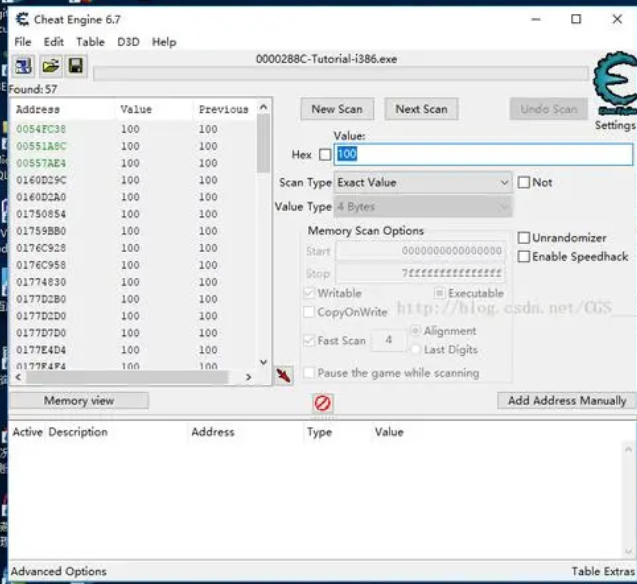
Task: Enable the Unrandomizer checkbox
Action: click(x=524, y=238)
